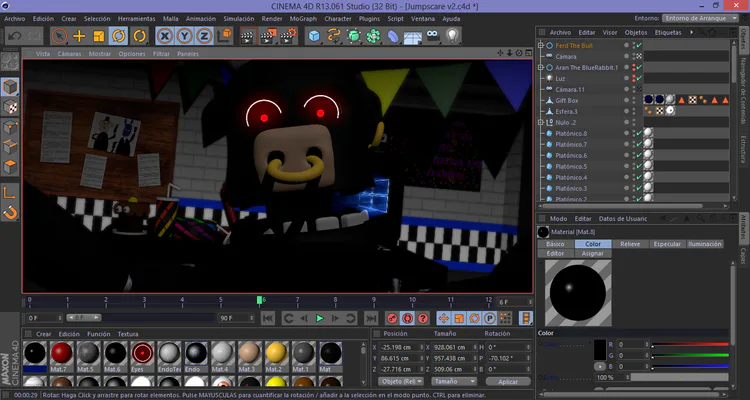Switch to Model mode in left palette
The height and width of the screenshot is (400, 750).
point(10,87)
